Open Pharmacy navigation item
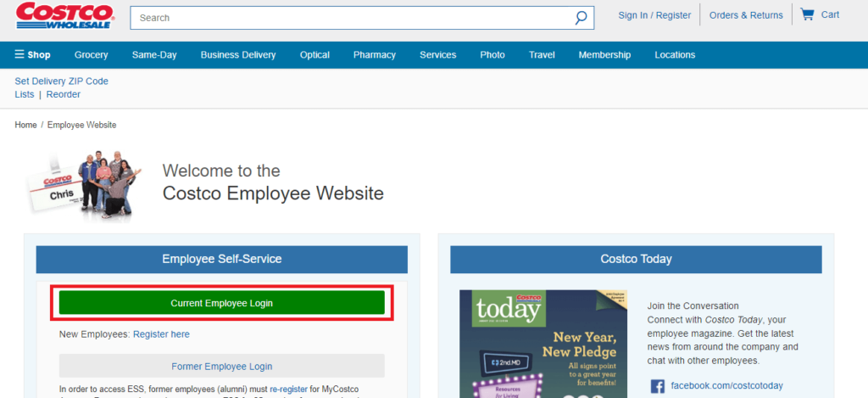 [375, 55]
